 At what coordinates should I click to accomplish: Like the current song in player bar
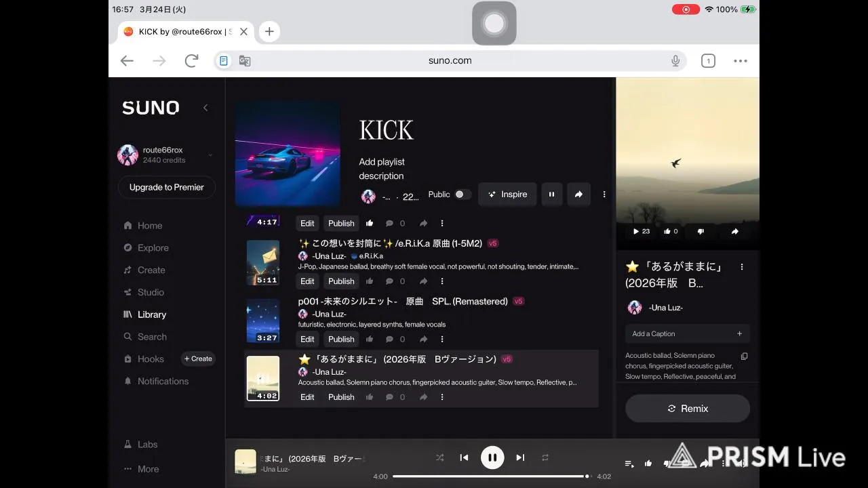[x=648, y=464]
